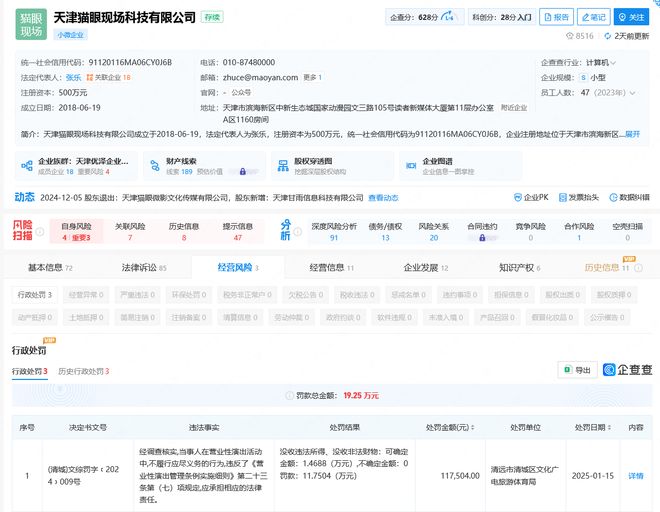The image size is (660, 512).
Task: Click the 企查分 score trend icon
Action: [448, 17]
